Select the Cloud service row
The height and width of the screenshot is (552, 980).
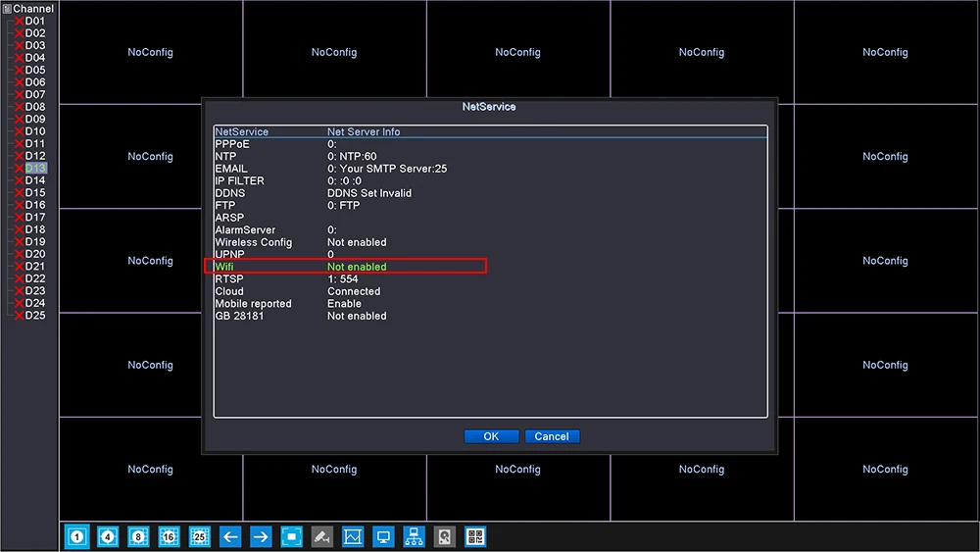coord(491,291)
